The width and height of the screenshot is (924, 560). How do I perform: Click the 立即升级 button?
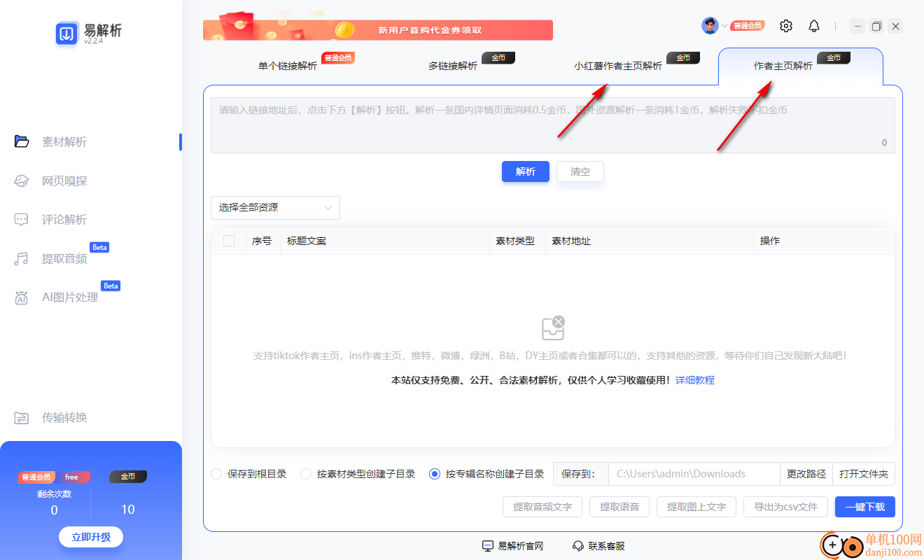[x=91, y=537]
